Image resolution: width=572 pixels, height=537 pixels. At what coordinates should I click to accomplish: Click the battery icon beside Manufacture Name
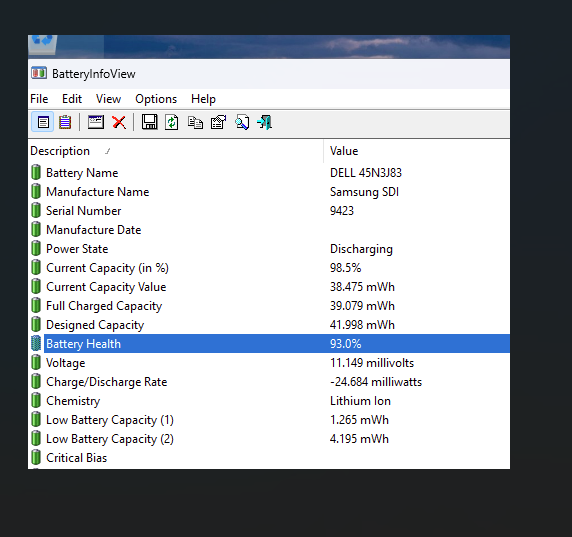point(36,191)
